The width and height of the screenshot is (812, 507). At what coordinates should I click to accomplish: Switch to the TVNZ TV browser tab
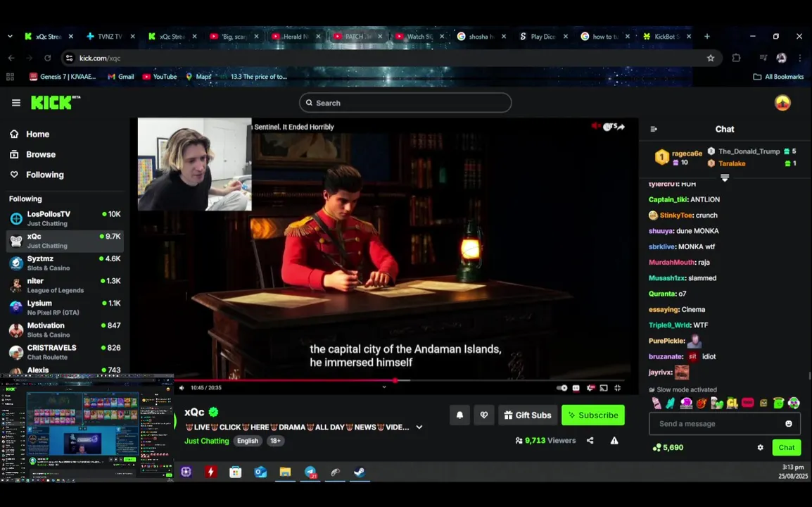110,37
